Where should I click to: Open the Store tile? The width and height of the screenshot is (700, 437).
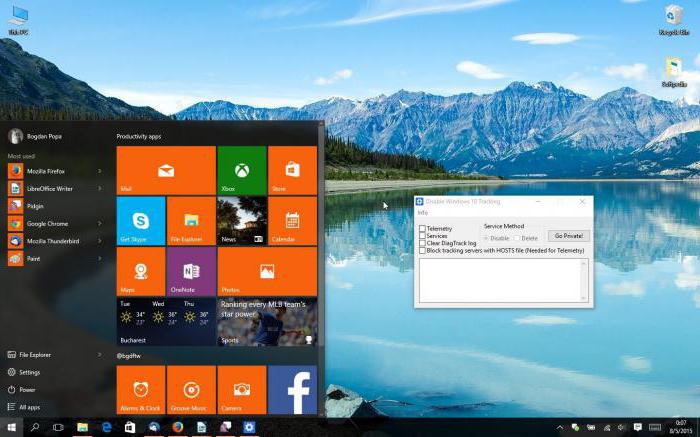(292, 171)
